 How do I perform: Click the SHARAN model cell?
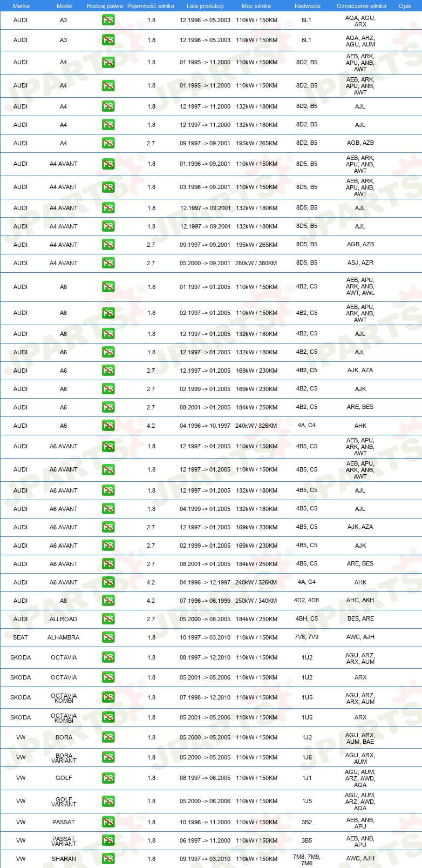[x=64, y=859]
